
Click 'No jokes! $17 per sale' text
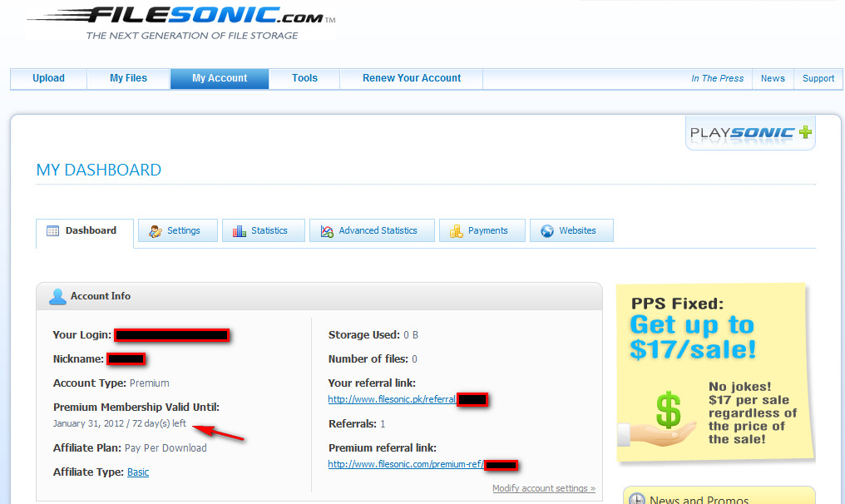[749, 393]
